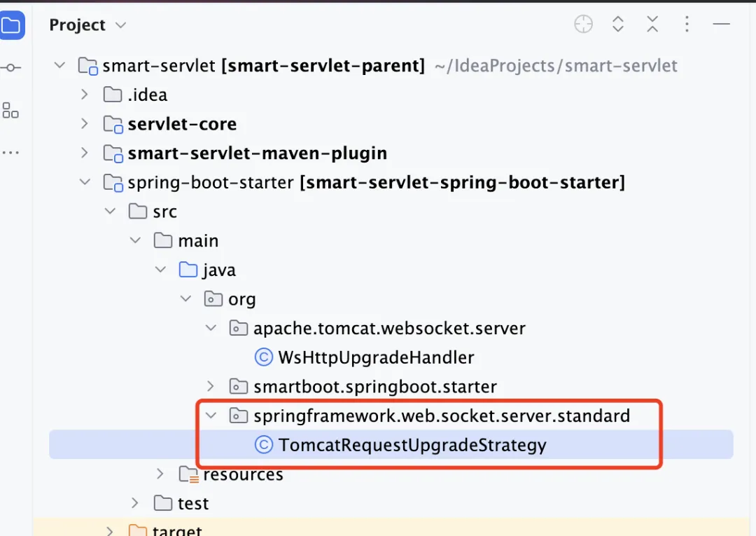
Task: Expand the test folder
Action: 134,503
